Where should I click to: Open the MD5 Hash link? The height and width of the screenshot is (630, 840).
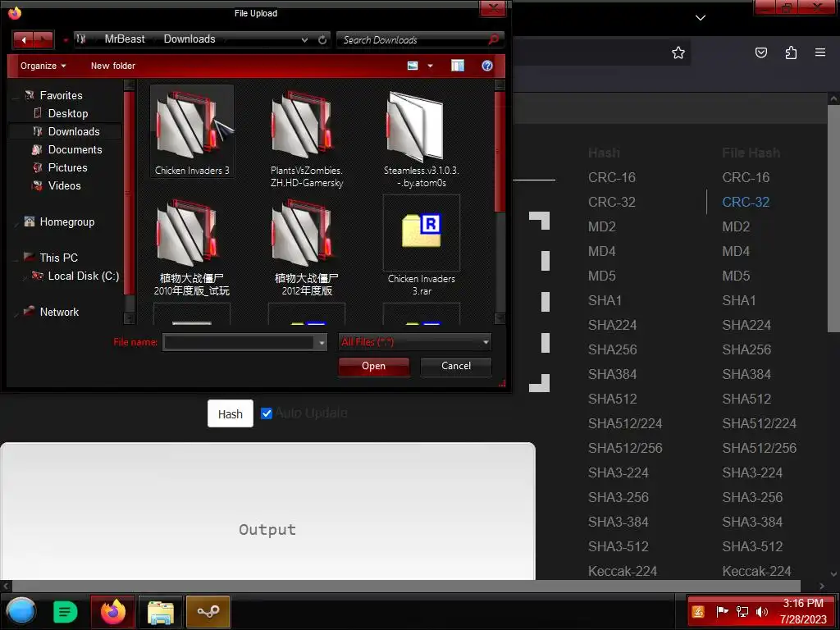[x=601, y=276]
